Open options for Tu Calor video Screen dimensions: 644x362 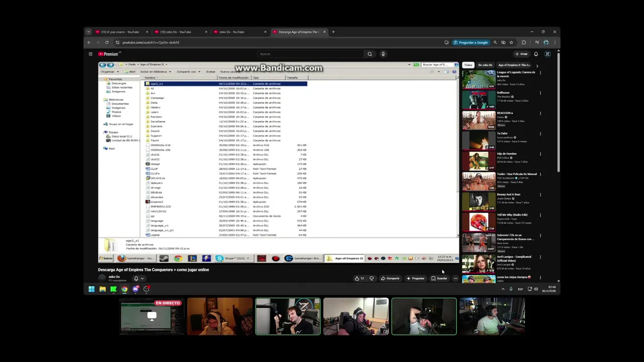point(540,133)
